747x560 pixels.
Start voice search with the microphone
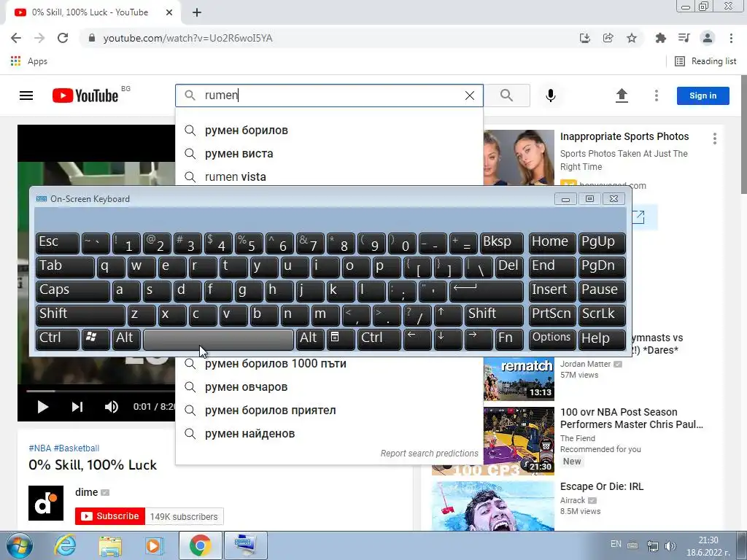click(x=550, y=96)
